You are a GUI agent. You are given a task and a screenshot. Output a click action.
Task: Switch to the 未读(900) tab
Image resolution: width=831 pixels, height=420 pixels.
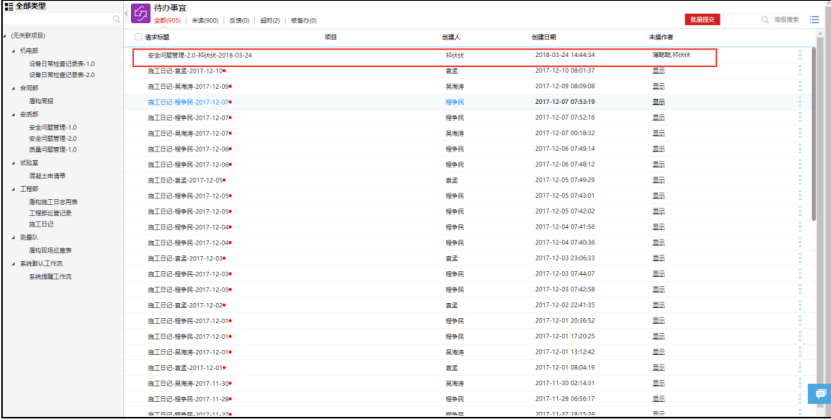click(x=205, y=21)
